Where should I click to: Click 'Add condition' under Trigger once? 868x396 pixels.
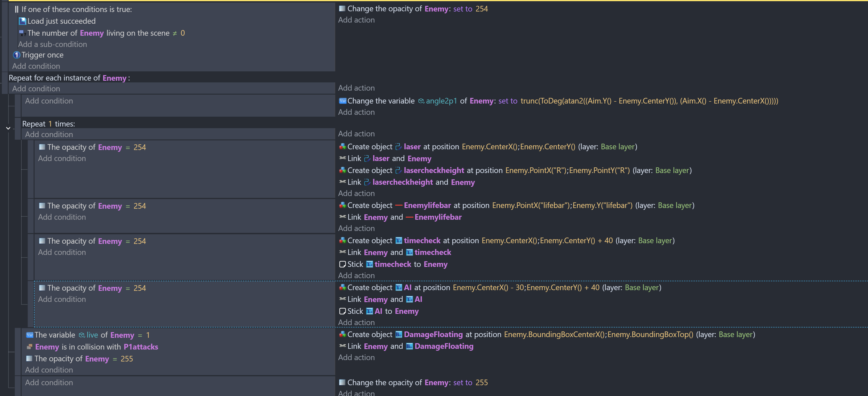pos(36,66)
